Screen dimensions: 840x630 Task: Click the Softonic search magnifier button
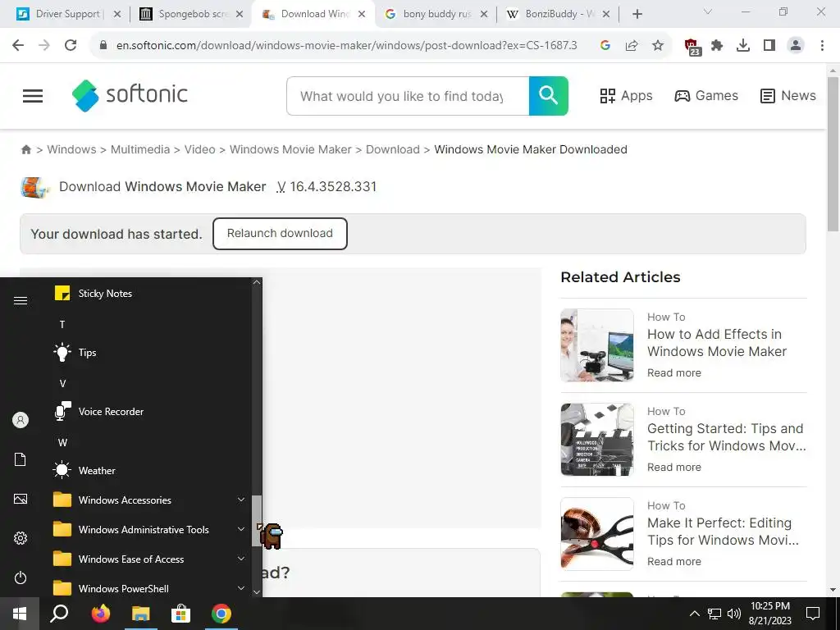pos(549,96)
